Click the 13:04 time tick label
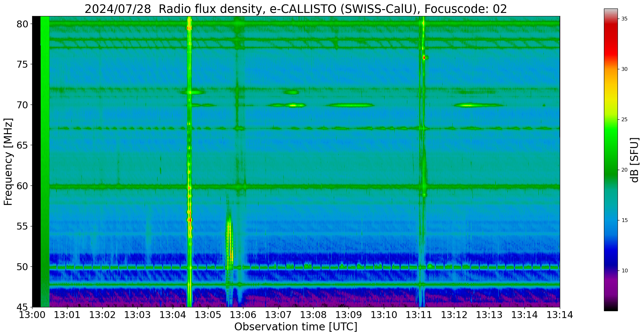 coord(173,315)
